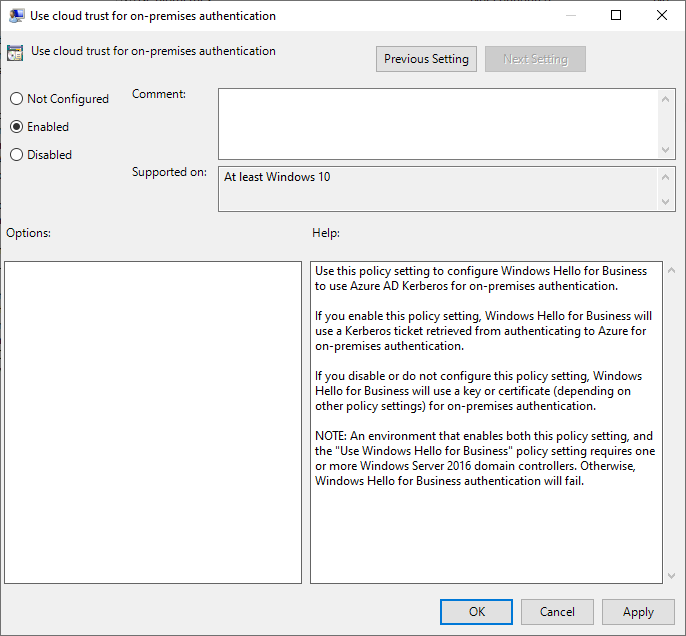Click inside the Comment text field
686x636 pixels.
tap(438, 123)
